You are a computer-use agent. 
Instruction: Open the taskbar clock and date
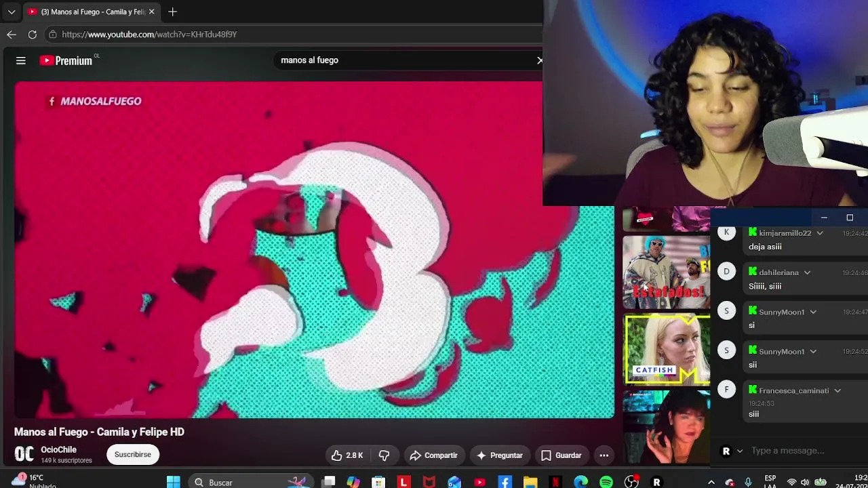(852, 482)
